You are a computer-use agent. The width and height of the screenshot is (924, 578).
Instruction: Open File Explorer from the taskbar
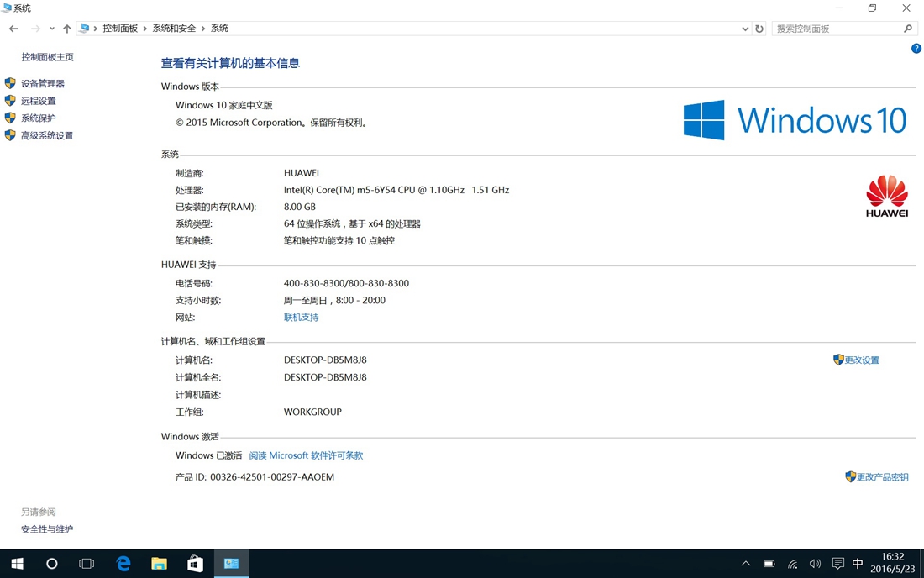(159, 564)
